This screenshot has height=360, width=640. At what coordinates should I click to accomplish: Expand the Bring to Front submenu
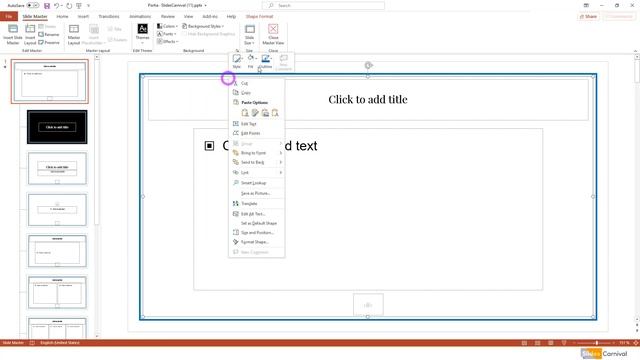[256, 153]
